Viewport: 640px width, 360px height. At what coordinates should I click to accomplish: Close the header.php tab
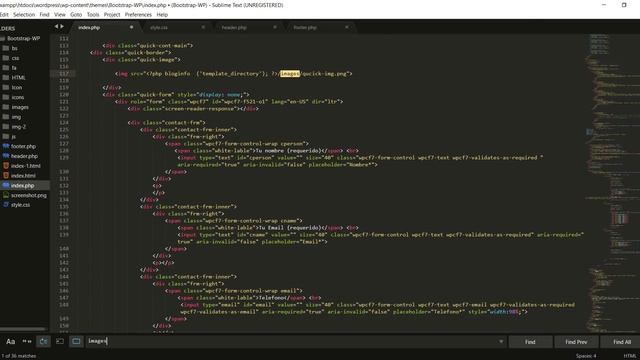[x=275, y=27]
